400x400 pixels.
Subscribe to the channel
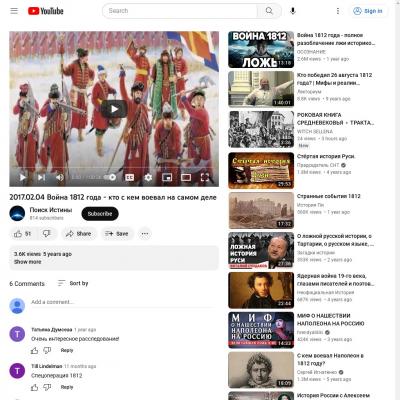100,214
